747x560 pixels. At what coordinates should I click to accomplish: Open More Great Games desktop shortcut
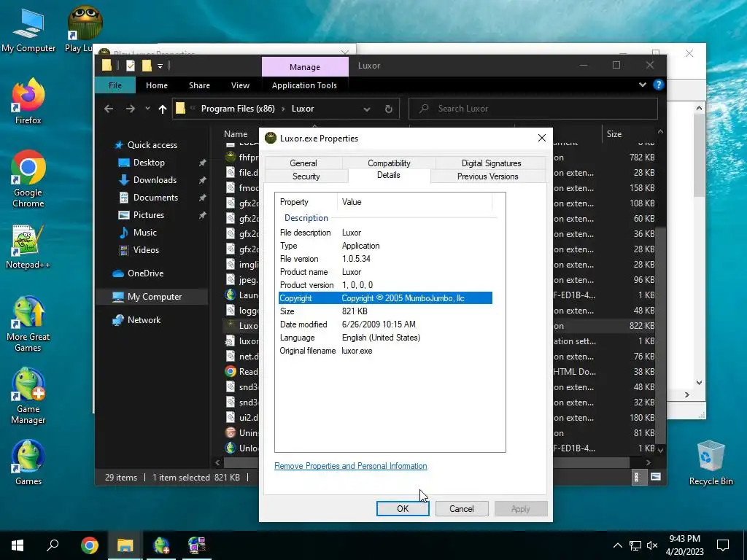pyautogui.click(x=28, y=324)
